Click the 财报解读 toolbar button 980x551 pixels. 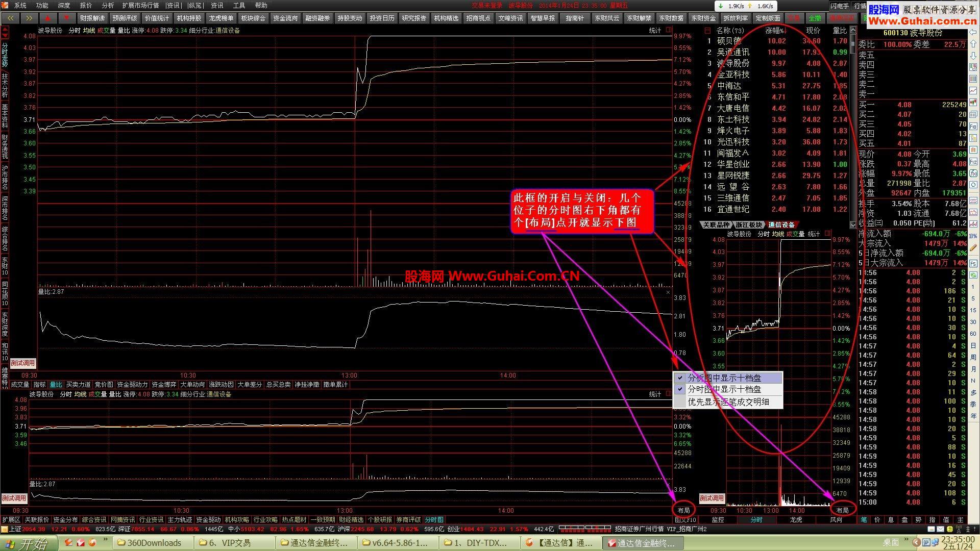point(92,18)
